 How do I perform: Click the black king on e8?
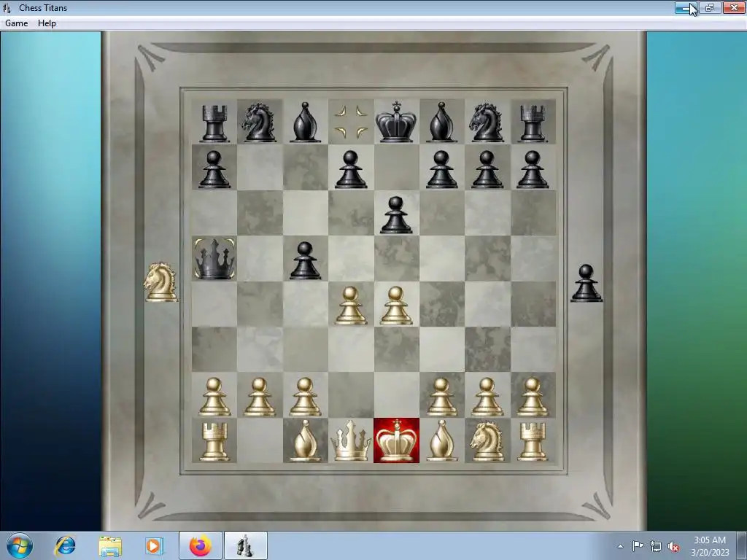(x=396, y=122)
